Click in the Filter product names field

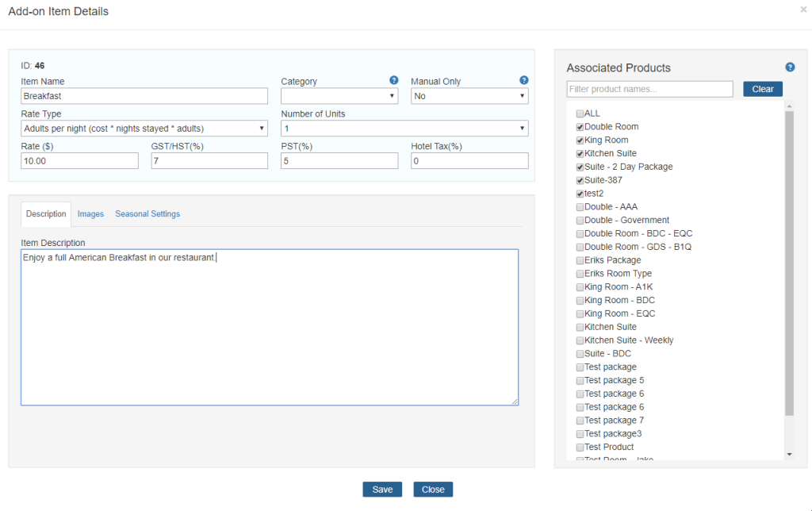649,88
